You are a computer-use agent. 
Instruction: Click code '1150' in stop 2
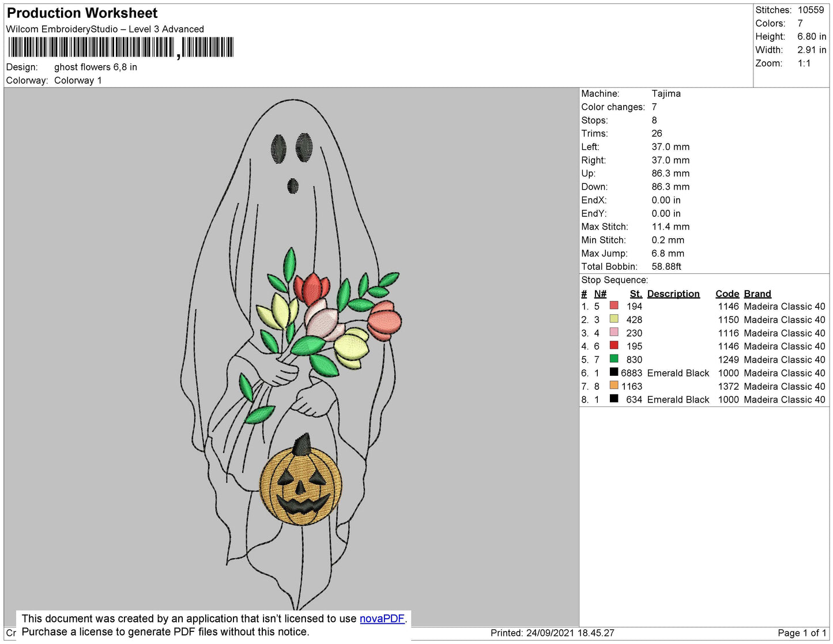pos(728,320)
